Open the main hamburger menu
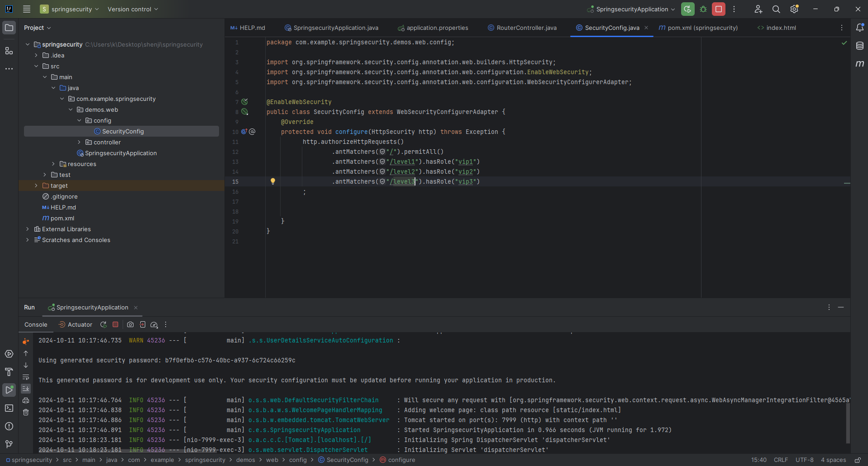 tap(27, 9)
